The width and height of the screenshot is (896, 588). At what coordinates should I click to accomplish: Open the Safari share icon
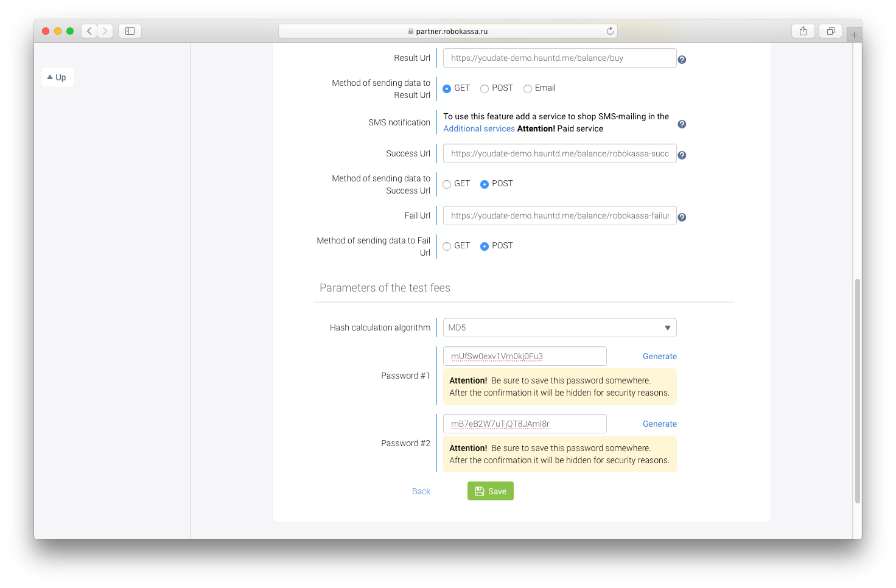803,31
